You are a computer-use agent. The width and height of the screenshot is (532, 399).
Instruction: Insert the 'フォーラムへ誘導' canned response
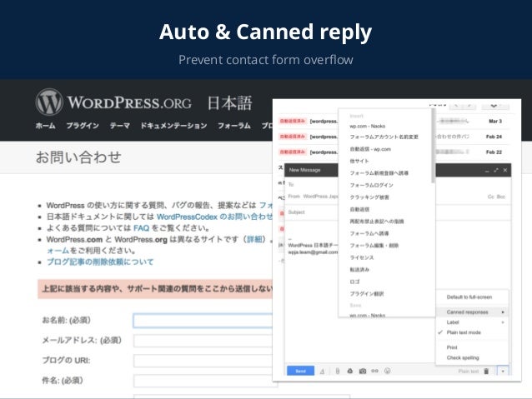[369, 233]
